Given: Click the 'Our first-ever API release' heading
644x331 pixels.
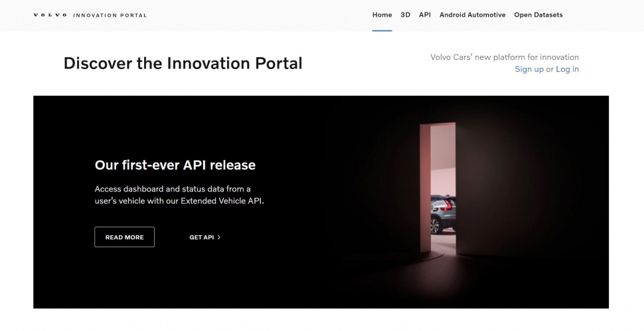Looking at the screenshot, I should pyautogui.click(x=175, y=165).
